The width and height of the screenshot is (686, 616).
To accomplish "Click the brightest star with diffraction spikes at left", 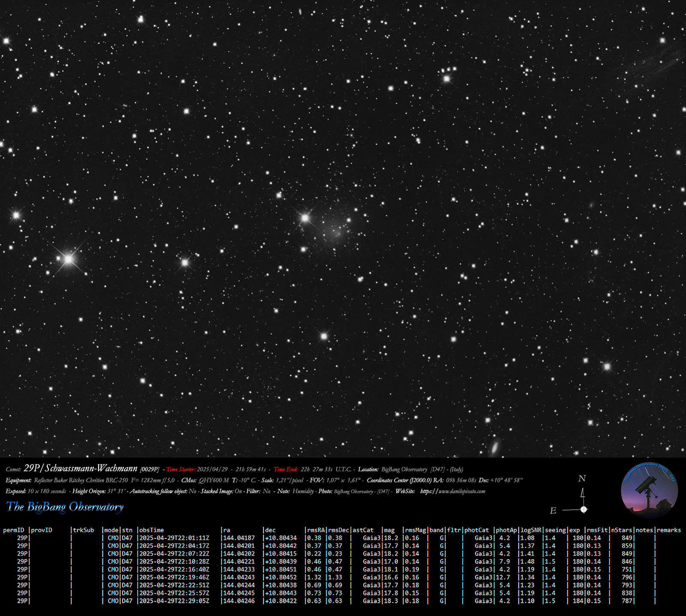I will [69, 259].
